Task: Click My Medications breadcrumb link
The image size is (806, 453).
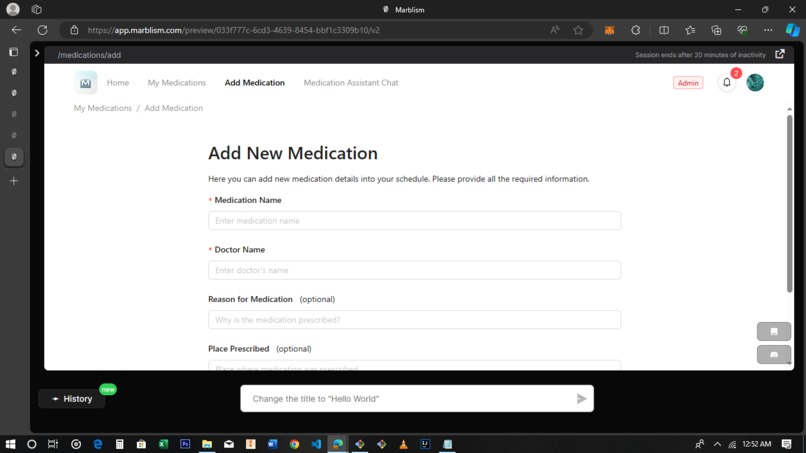Action: pyautogui.click(x=102, y=108)
